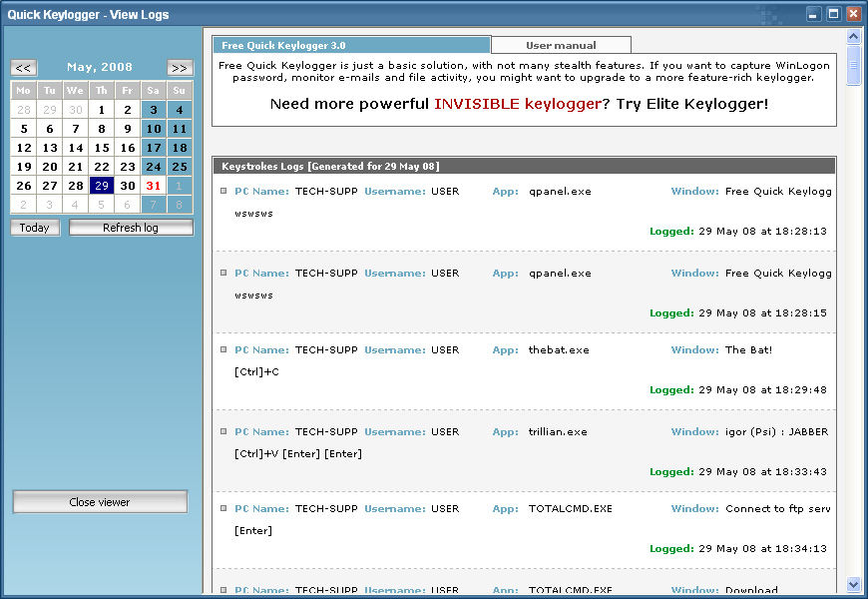Select May 12 in the calendar
This screenshot has width=868, height=599.
pos(24,148)
